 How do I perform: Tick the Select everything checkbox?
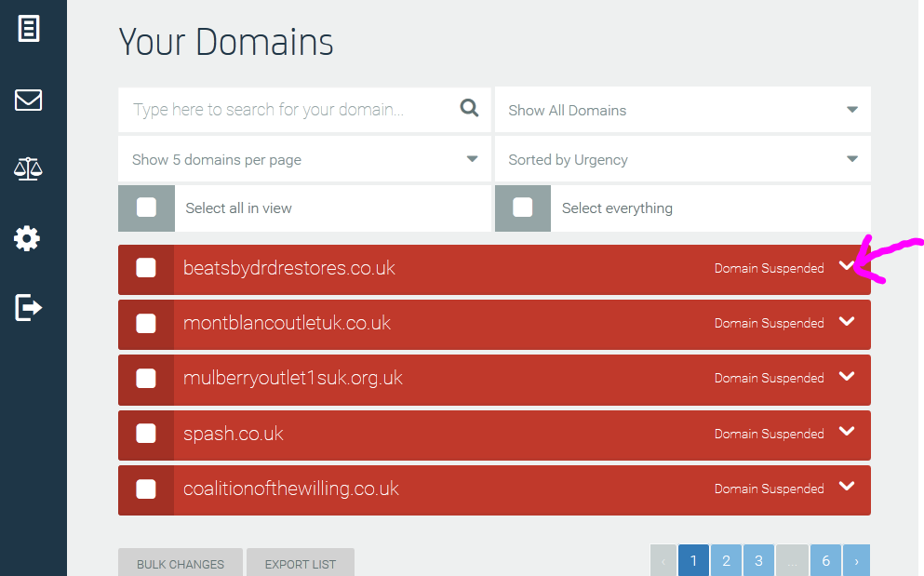click(x=523, y=208)
